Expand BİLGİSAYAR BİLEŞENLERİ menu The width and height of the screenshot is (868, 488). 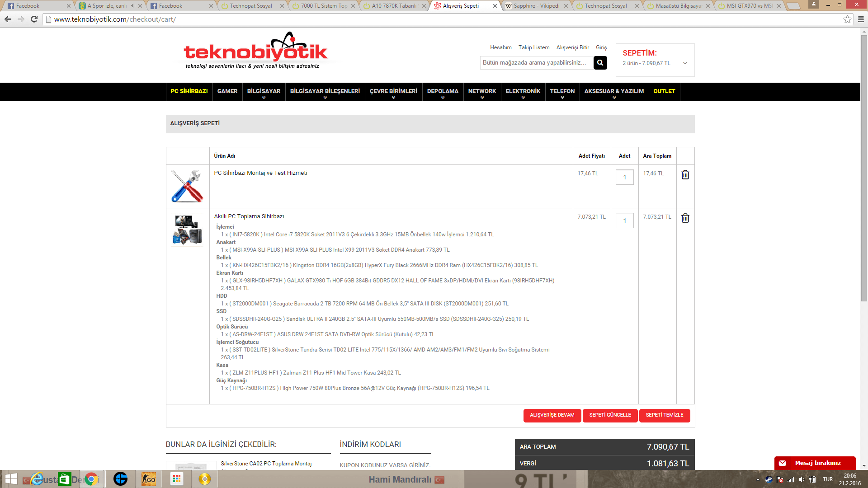coord(325,92)
